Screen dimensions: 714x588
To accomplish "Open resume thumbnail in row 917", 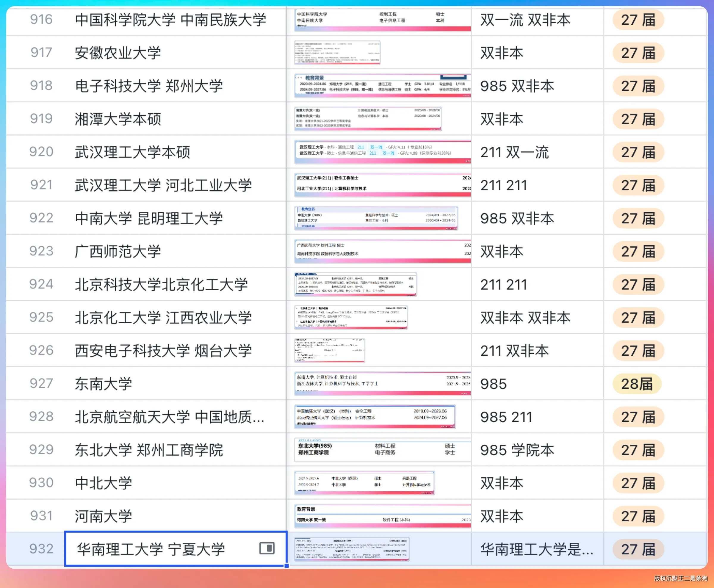I will pyautogui.click(x=337, y=53).
